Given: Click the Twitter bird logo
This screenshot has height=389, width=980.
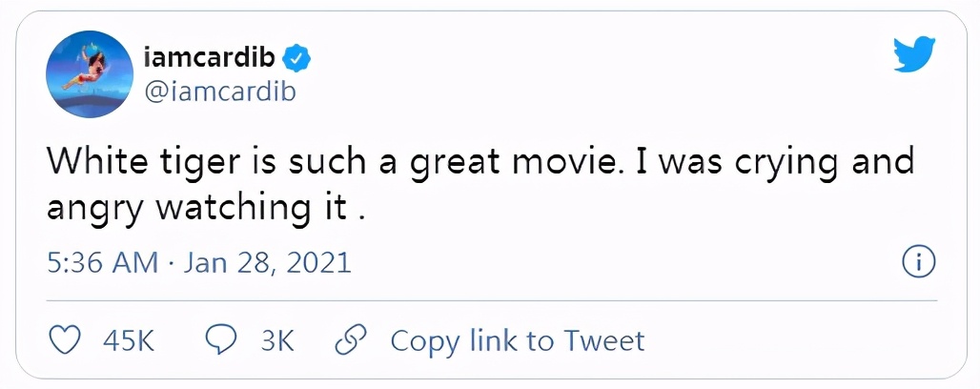Looking at the screenshot, I should coord(914,54).
